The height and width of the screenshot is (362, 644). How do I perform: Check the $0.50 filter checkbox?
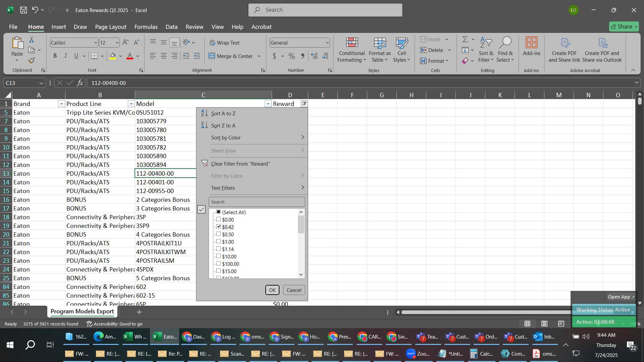coord(218,234)
